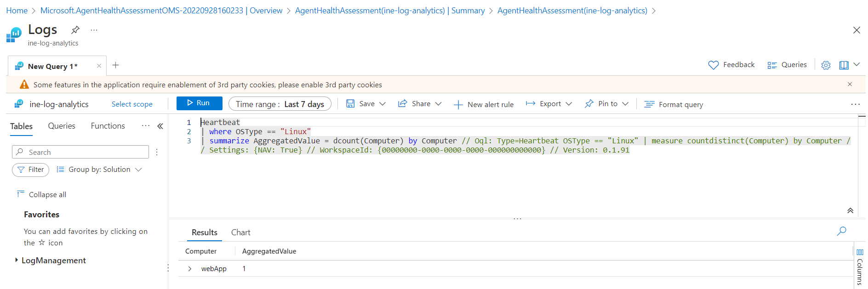Switch to the Chart tab
868x289 pixels.
[x=240, y=232]
